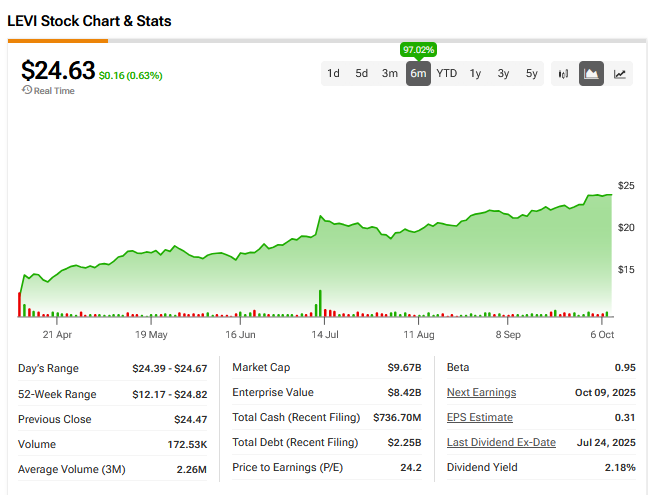Show the 3y price chart

pyautogui.click(x=503, y=73)
